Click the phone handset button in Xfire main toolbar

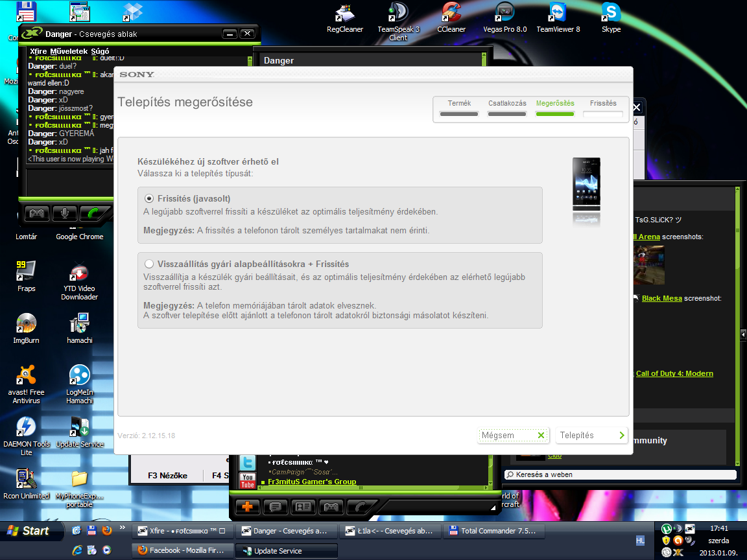click(360, 507)
